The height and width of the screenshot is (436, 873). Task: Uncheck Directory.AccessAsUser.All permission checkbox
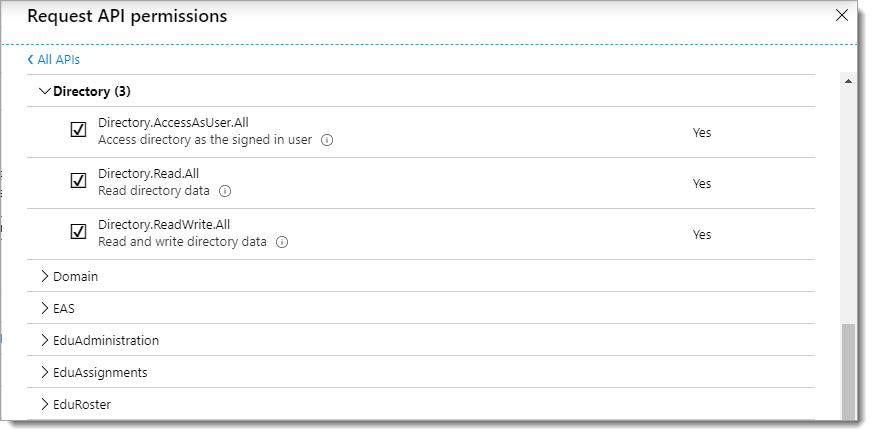click(78, 130)
